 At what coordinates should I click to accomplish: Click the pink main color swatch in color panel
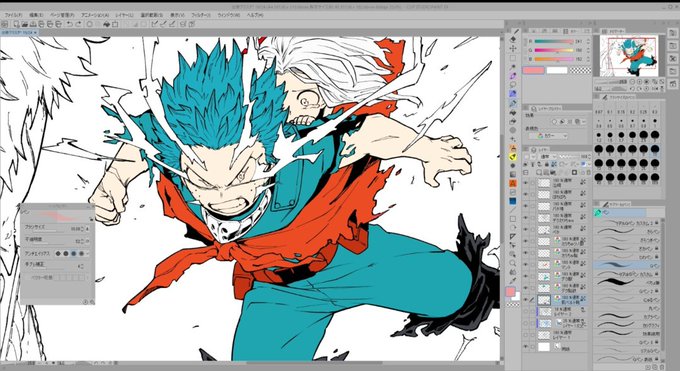coord(533,70)
